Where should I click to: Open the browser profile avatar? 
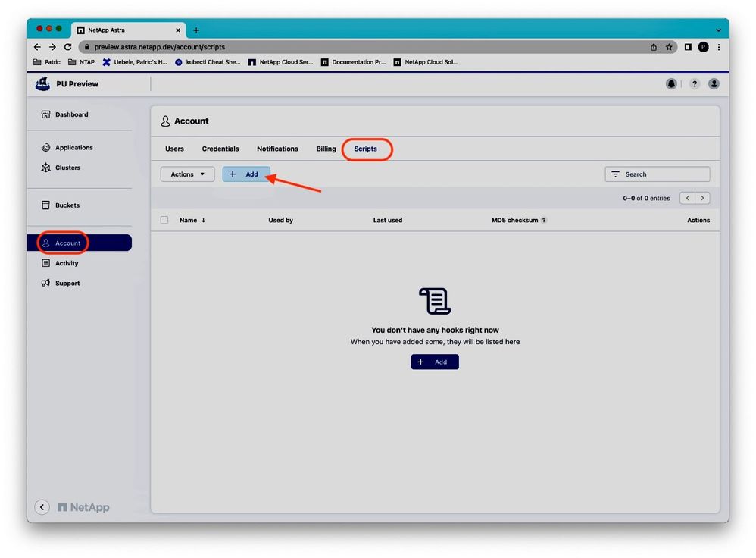click(704, 47)
